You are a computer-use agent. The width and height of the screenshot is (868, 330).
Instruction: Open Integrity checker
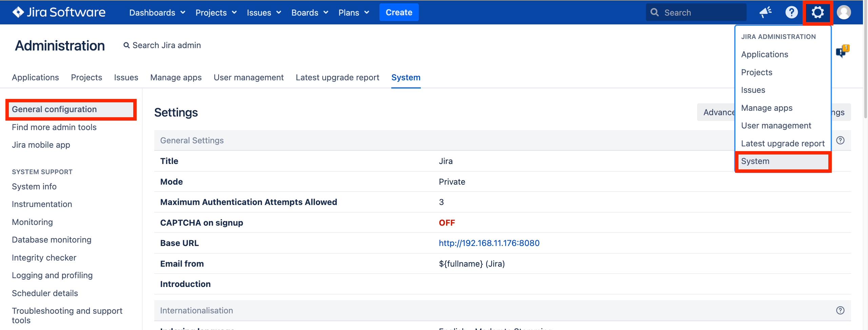pyautogui.click(x=44, y=258)
